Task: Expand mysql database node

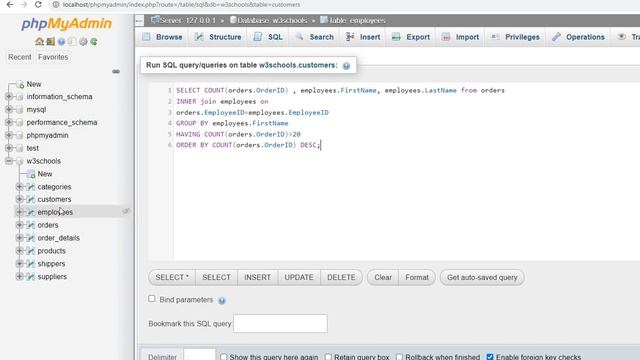Action: point(9,109)
